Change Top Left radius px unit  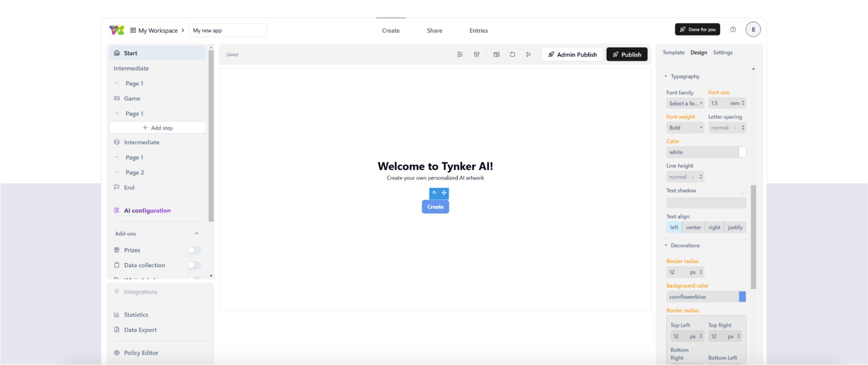[x=696, y=336]
